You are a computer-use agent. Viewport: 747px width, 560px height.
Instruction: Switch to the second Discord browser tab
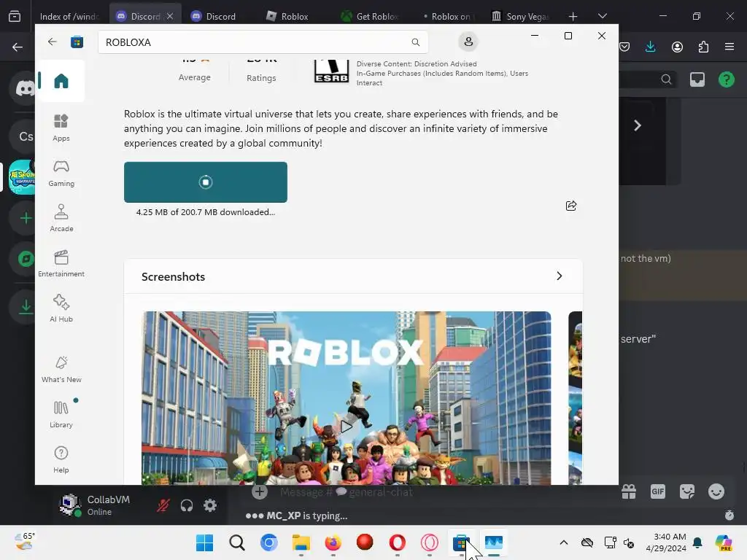pos(214,16)
